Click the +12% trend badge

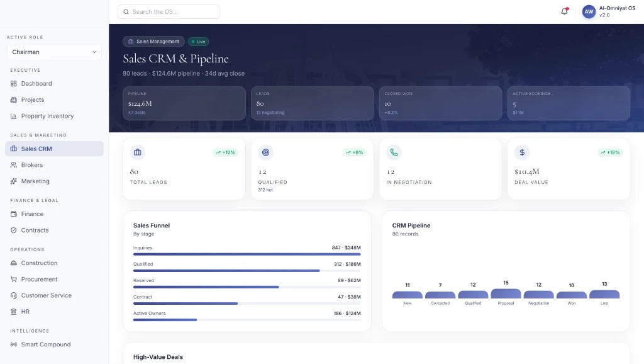coord(226,152)
